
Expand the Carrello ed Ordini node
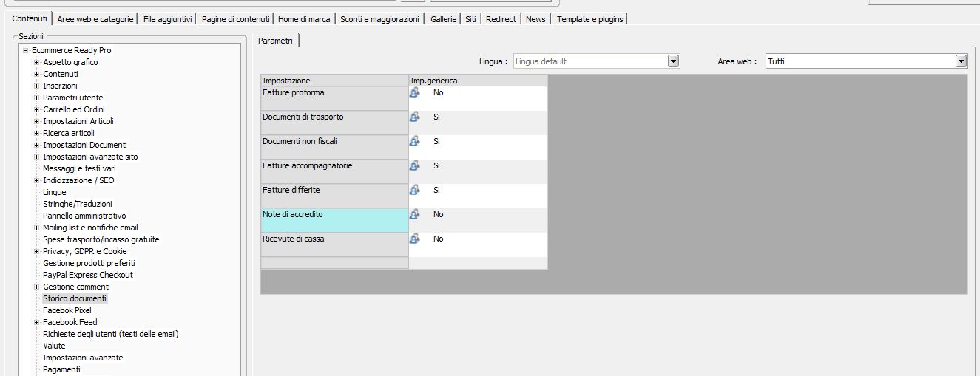click(36, 109)
